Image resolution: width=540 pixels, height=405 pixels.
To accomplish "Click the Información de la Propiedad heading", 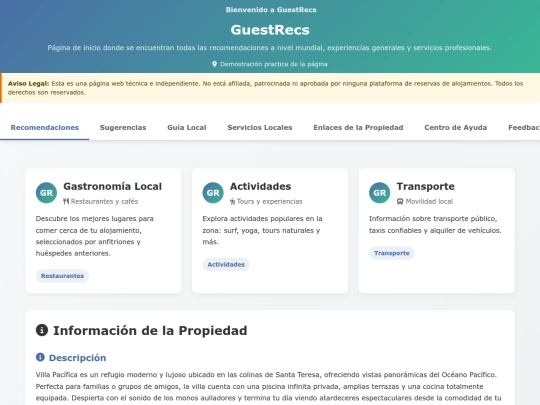I will point(150,331).
